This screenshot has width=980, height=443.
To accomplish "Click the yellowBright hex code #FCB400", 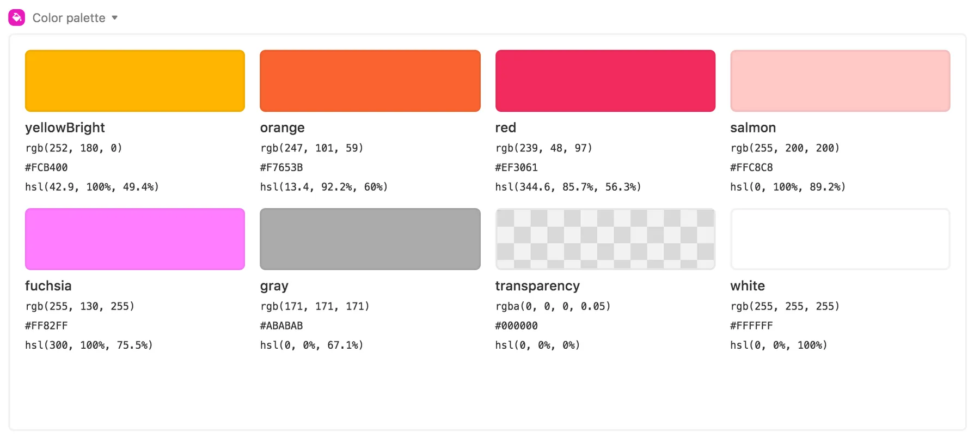I will click(x=46, y=167).
